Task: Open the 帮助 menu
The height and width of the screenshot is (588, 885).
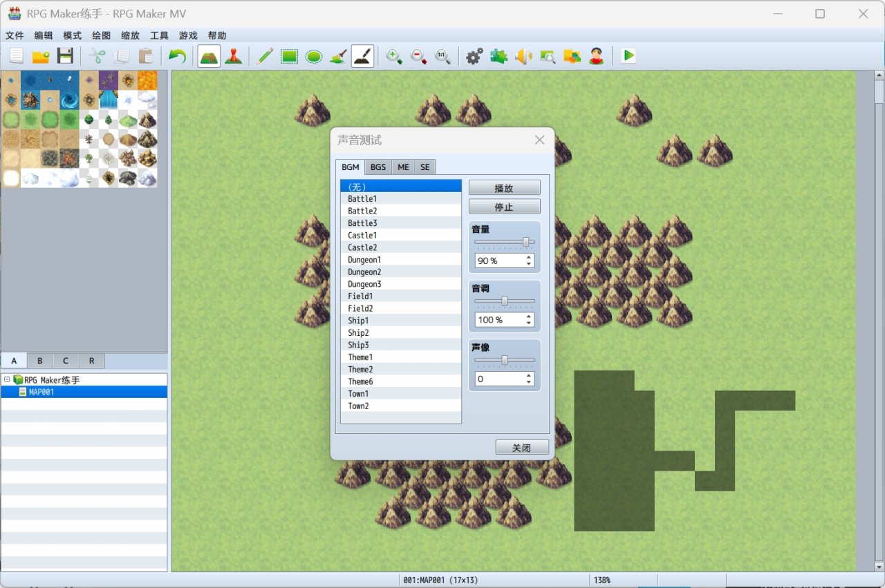Action: click(217, 35)
